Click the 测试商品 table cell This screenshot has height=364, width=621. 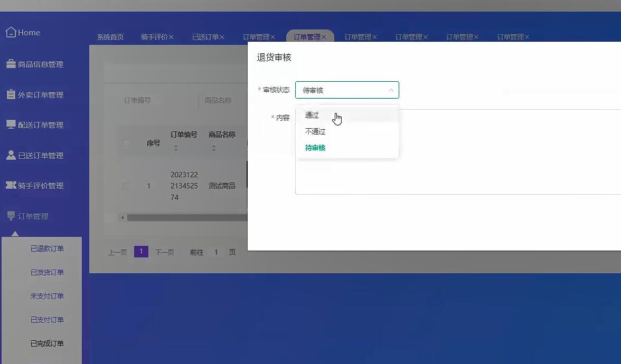coord(222,186)
